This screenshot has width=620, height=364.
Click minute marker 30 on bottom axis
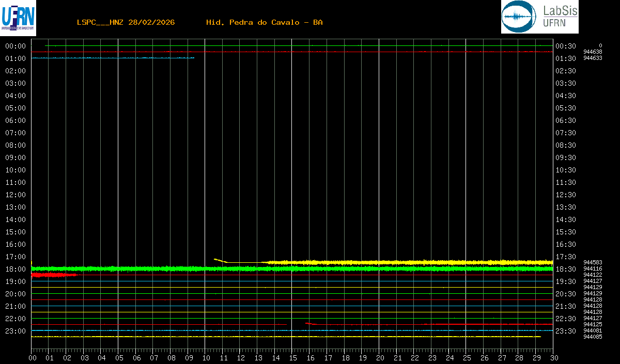tap(553, 358)
